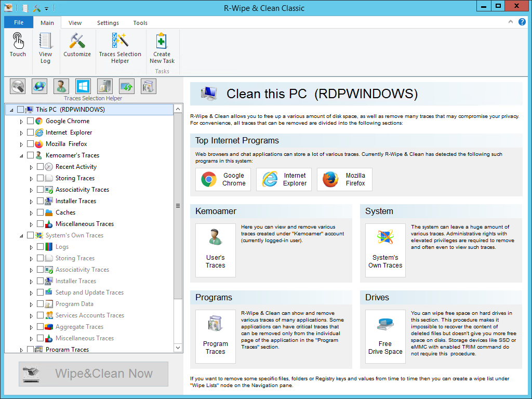Screen dimensions: 532x399
Task: Collapse the System's Own Traces node
Action: 21,236
